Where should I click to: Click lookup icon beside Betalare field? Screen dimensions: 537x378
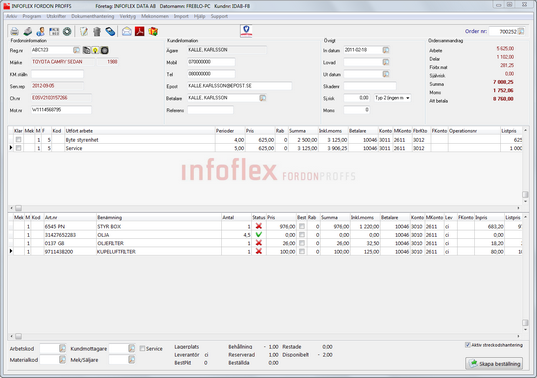(x=263, y=98)
